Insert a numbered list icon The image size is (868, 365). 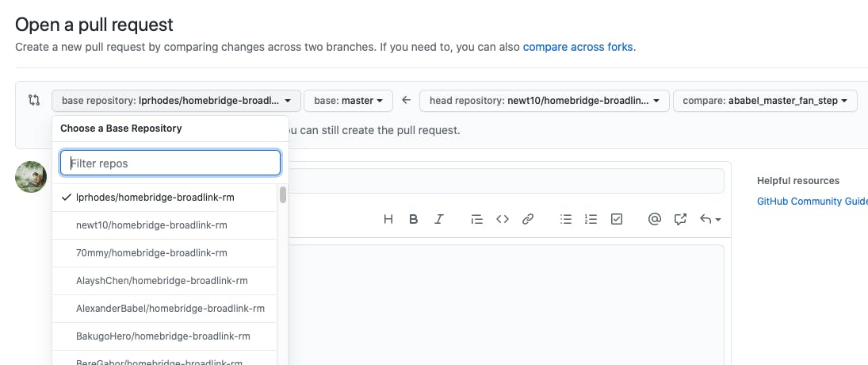(x=591, y=219)
